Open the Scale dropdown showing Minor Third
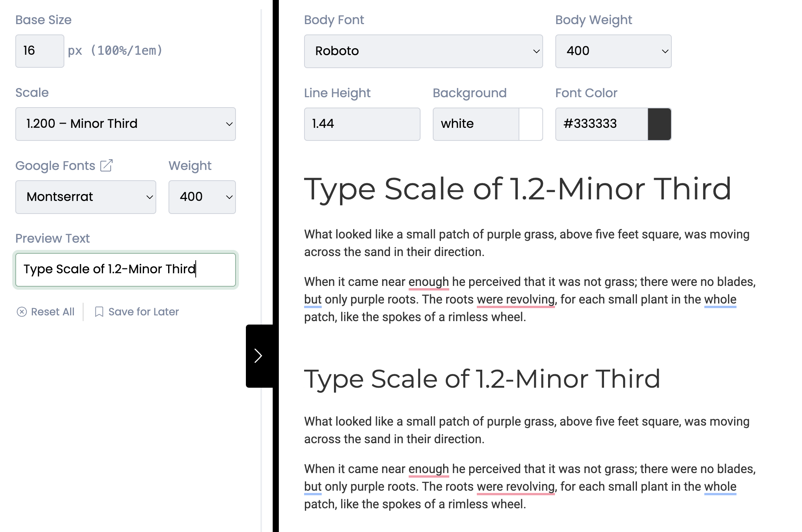The width and height of the screenshot is (802, 532). pos(126,124)
